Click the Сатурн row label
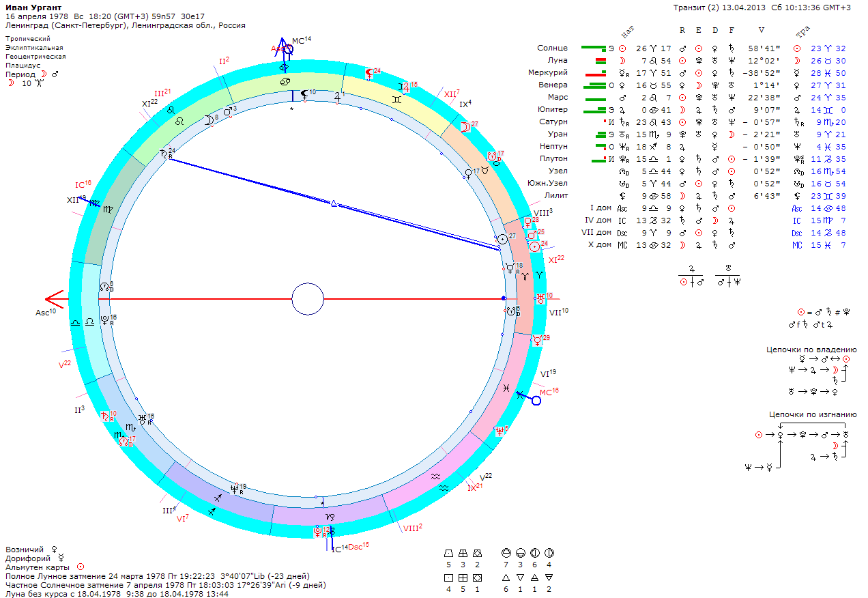This screenshot has height=598, width=868. point(555,122)
